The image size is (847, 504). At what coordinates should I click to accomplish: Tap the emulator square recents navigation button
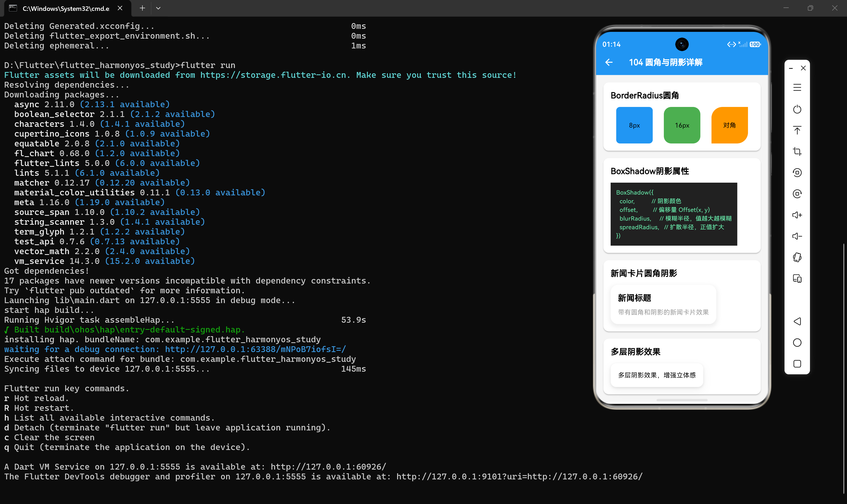coord(797,364)
